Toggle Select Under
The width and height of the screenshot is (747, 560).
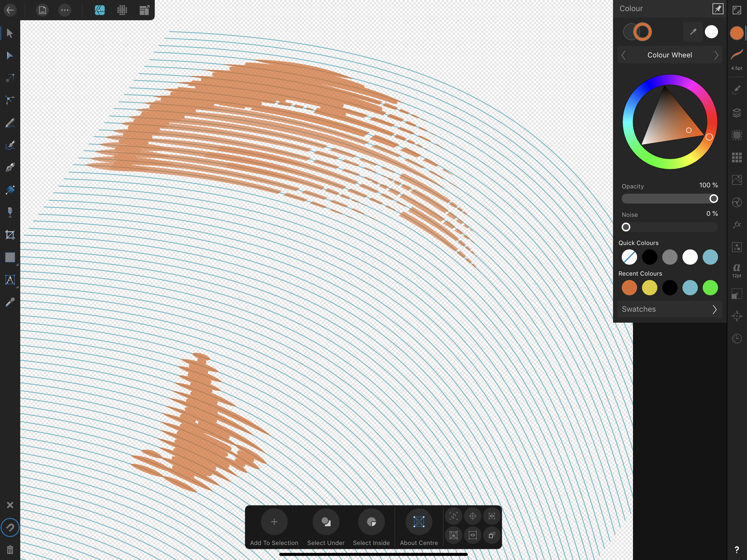click(x=326, y=527)
